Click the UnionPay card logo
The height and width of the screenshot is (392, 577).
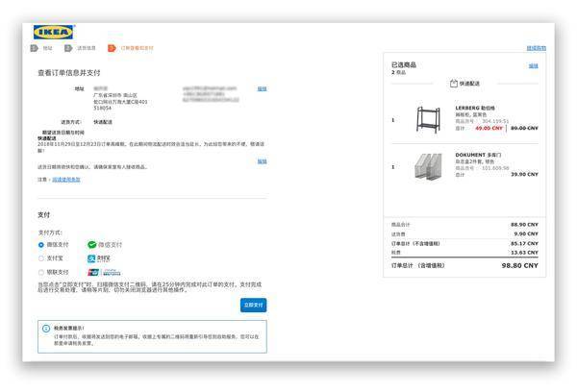point(104,273)
